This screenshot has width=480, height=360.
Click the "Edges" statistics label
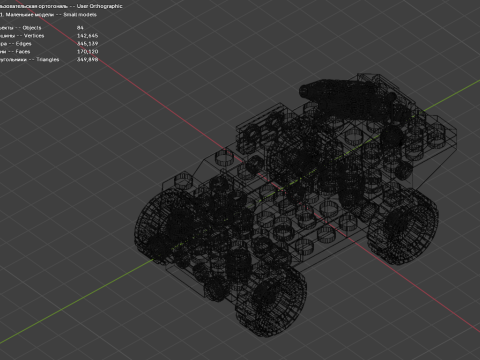(x=23, y=44)
